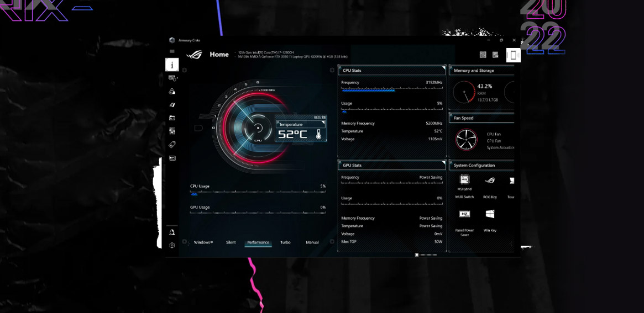Open Aura Sync from the sidebar

point(172,92)
